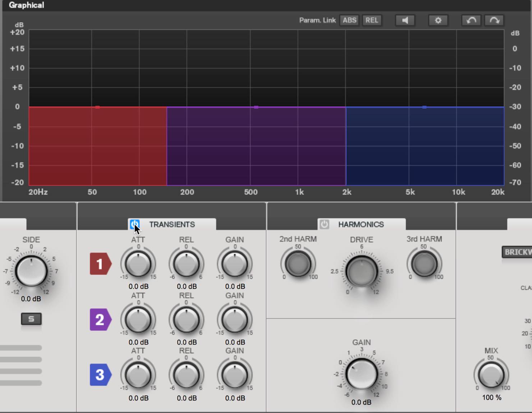This screenshot has height=413, width=532.
Task: Select the red band 1 badge
Action: click(100, 264)
